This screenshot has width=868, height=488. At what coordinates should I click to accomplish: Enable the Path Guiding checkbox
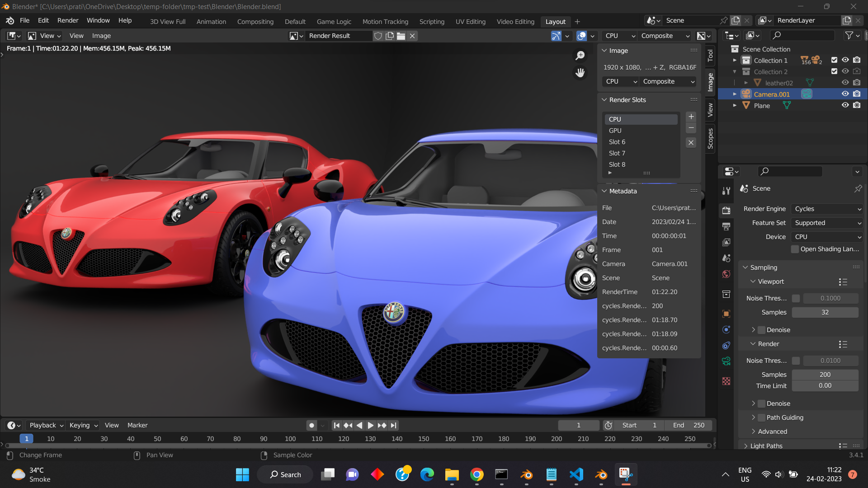pos(762,418)
